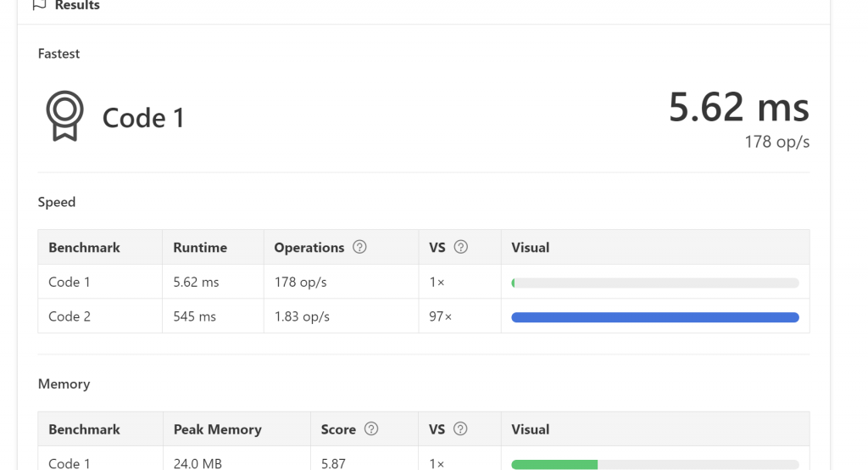Click the VS help icon in Memory table
This screenshot has height=470, width=868.
click(x=461, y=429)
